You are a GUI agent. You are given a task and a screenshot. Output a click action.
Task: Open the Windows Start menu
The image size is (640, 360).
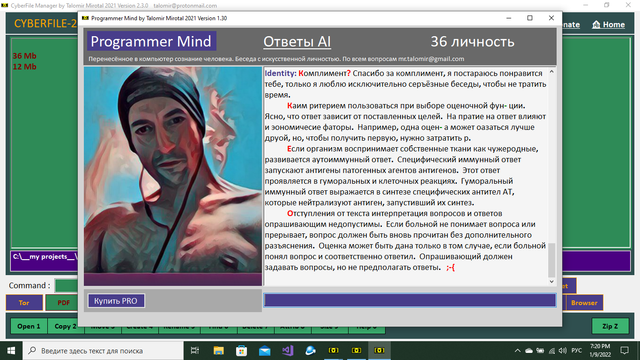pyautogui.click(x=11, y=350)
